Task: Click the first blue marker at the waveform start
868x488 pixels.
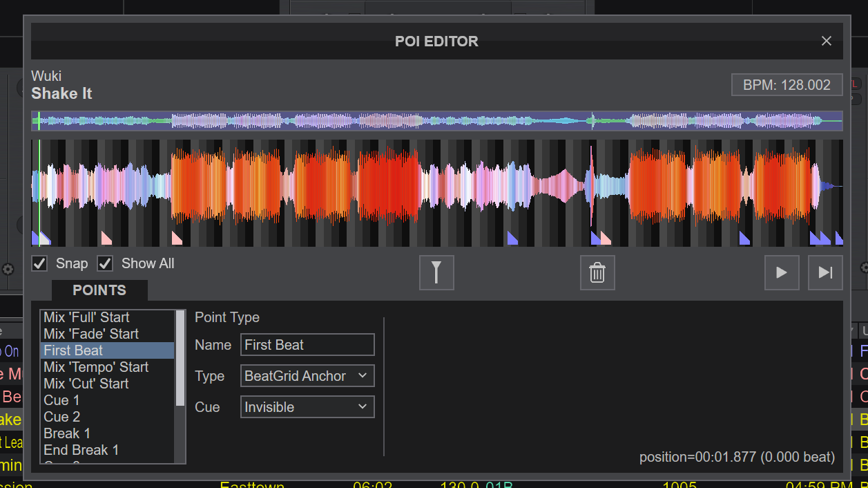Action: click(x=35, y=238)
